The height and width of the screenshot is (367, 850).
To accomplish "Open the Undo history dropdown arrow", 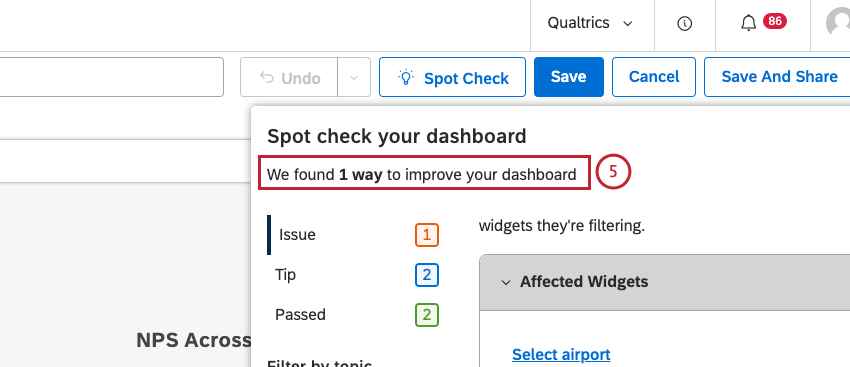I will [354, 78].
